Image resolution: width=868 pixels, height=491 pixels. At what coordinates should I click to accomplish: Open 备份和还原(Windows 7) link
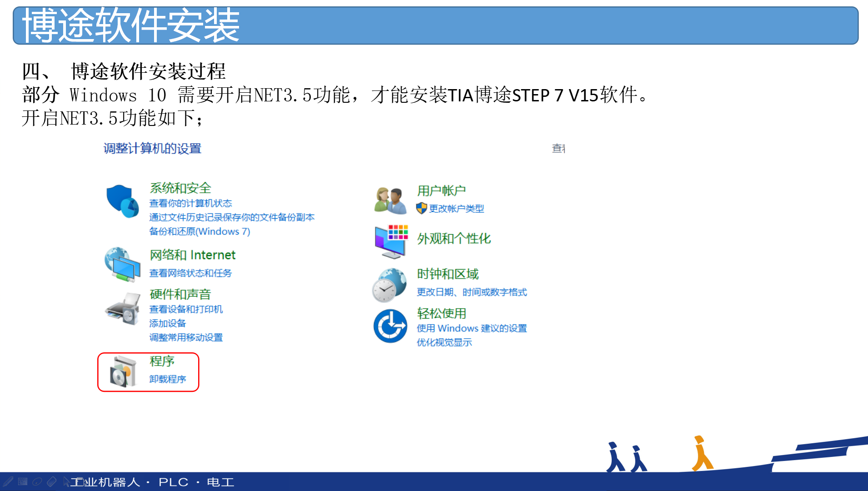pos(200,231)
